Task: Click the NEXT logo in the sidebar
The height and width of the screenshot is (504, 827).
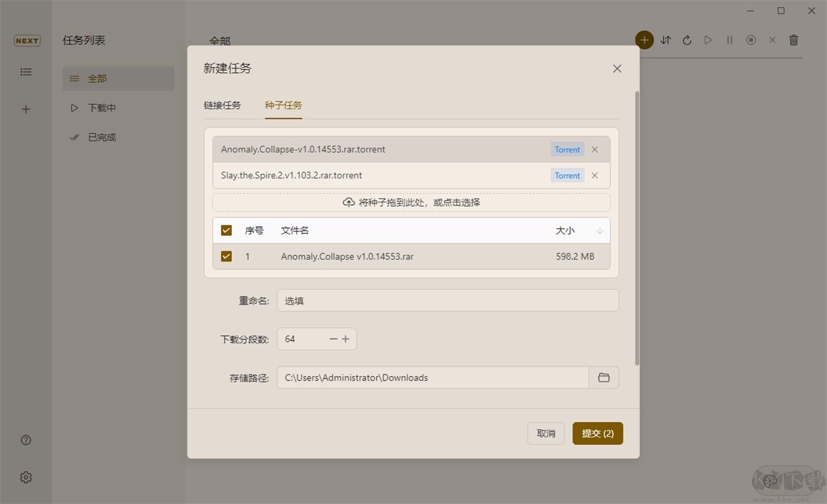Action: click(26, 41)
